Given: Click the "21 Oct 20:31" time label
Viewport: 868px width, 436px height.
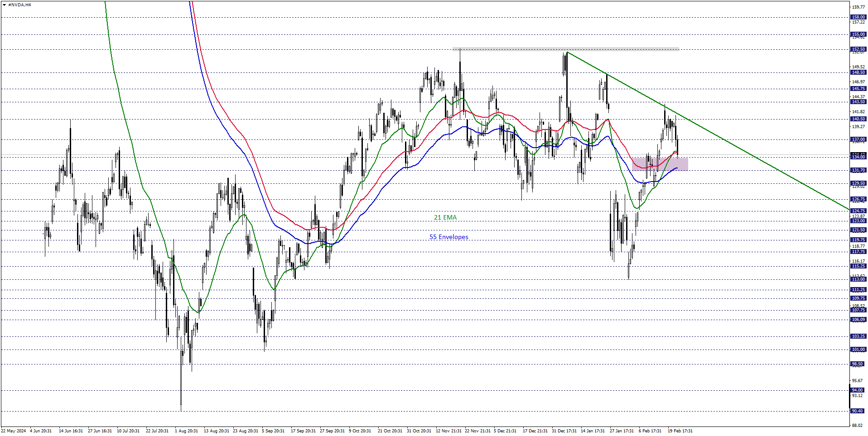Looking at the screenshot, I should click(390, 431).
